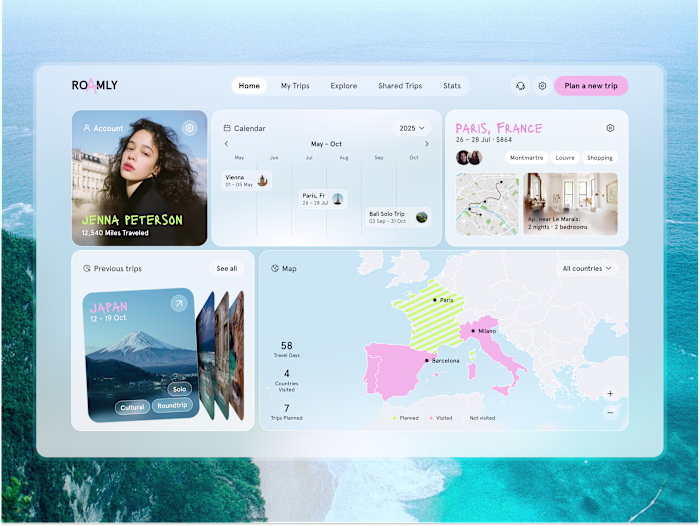The height and width of the screenshot is (526, 700).
Task: Click the Solo tag on Japan card
Action: [179, 389]
